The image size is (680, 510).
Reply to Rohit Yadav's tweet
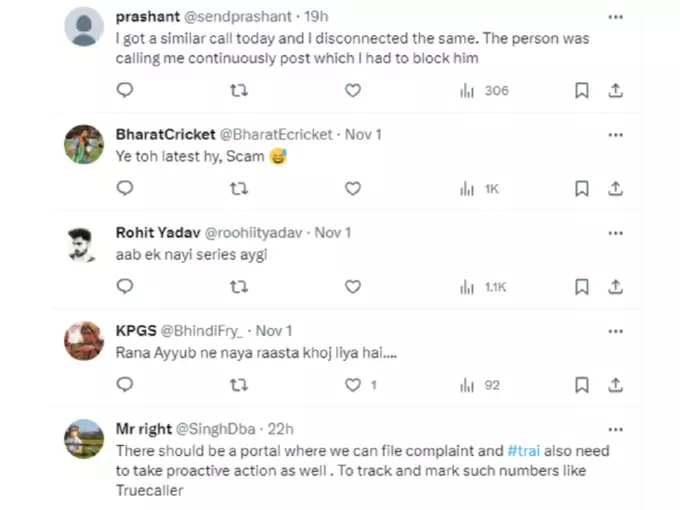point(125,286)
